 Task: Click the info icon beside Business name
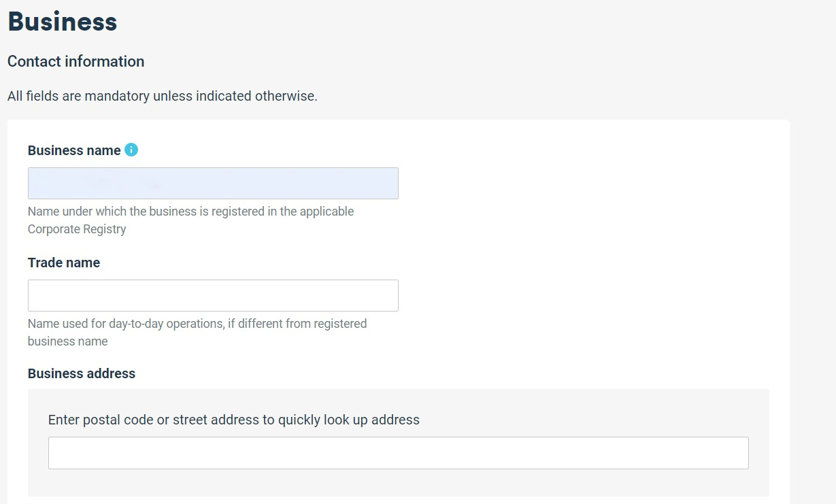click(131, 150)
